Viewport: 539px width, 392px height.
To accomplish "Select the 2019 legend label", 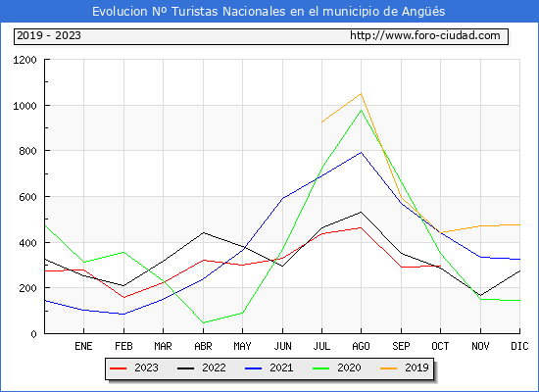I will [x=416, y=367].
